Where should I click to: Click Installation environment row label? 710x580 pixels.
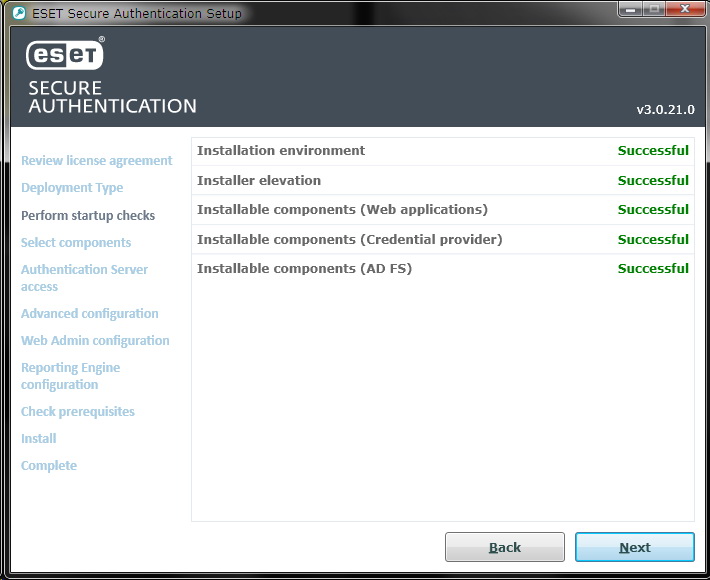(x=281, y=150)
